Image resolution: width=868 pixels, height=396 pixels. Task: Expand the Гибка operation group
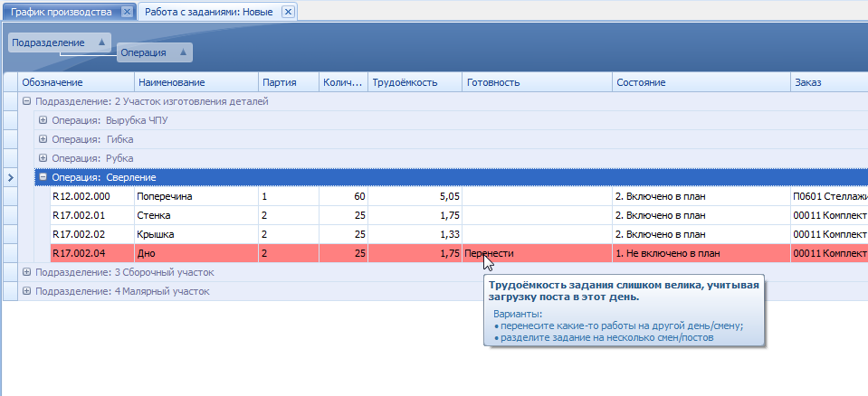(x=43, y=139)
